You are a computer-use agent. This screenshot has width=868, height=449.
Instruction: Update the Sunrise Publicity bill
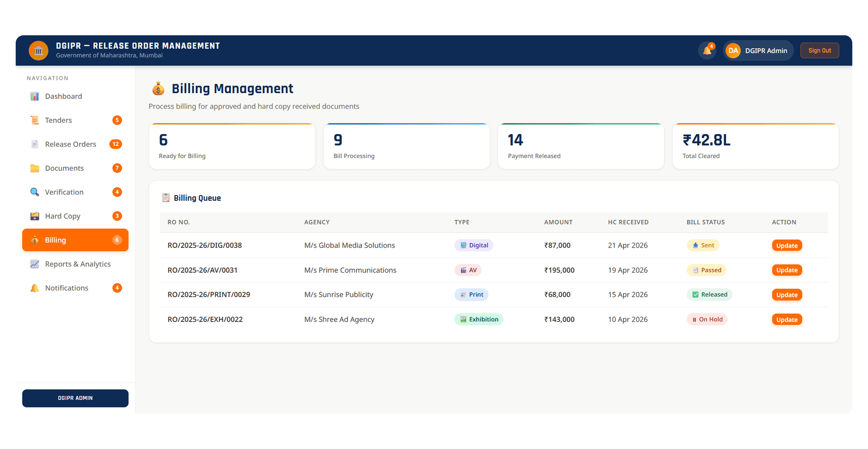787,295
